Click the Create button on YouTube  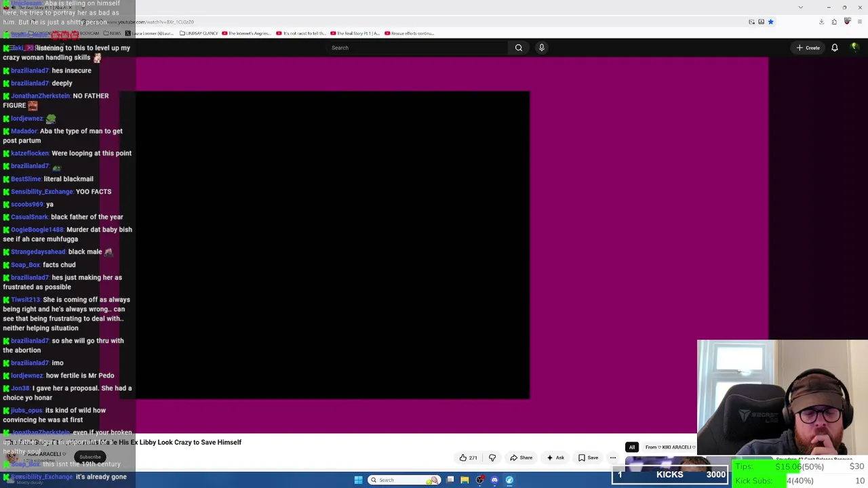point(808,47)
